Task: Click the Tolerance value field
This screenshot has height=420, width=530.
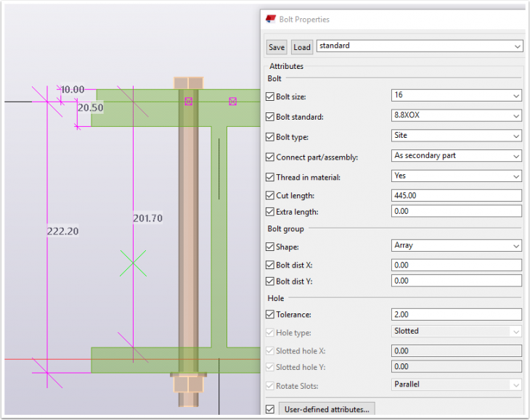Action: [455, 314]
